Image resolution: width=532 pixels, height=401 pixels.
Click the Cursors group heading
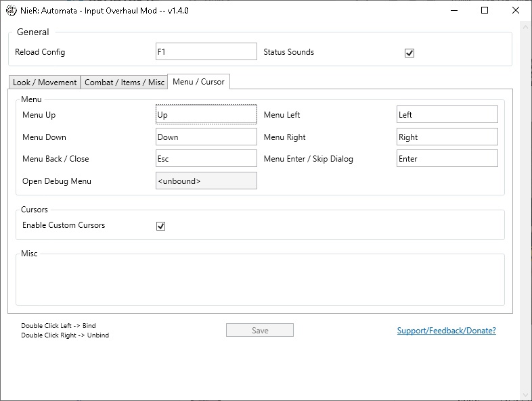click(x=35, y=210)
